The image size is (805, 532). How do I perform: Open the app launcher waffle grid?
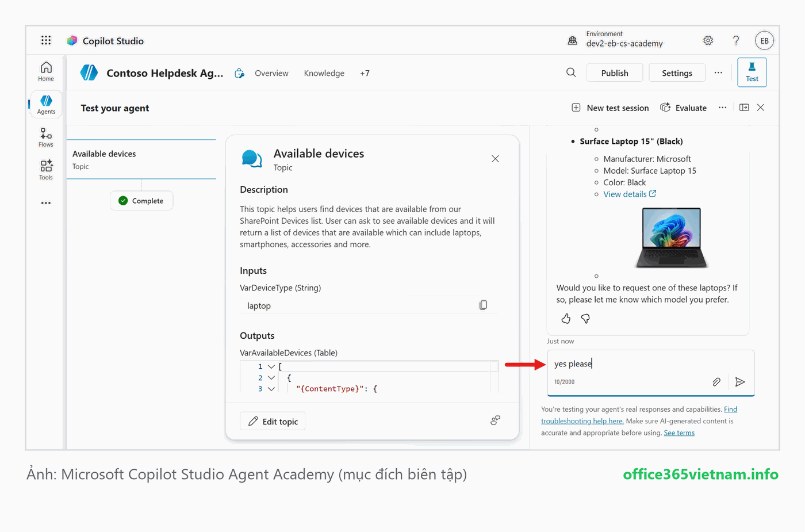[x=46, y=40]
